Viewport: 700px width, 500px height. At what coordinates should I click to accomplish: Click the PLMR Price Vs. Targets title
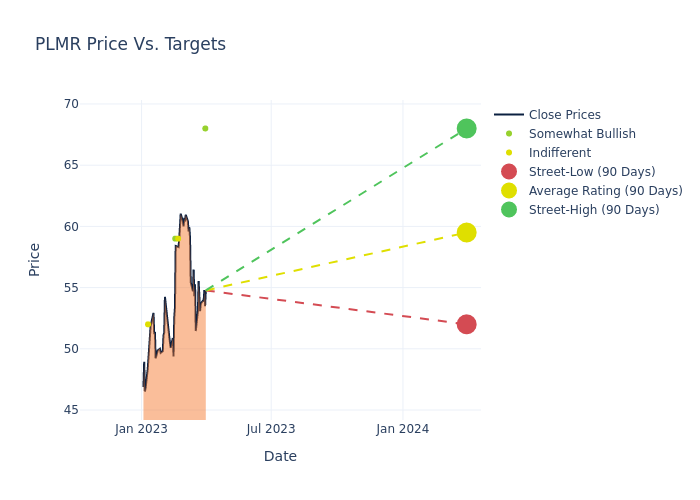(x=130, y=44)
